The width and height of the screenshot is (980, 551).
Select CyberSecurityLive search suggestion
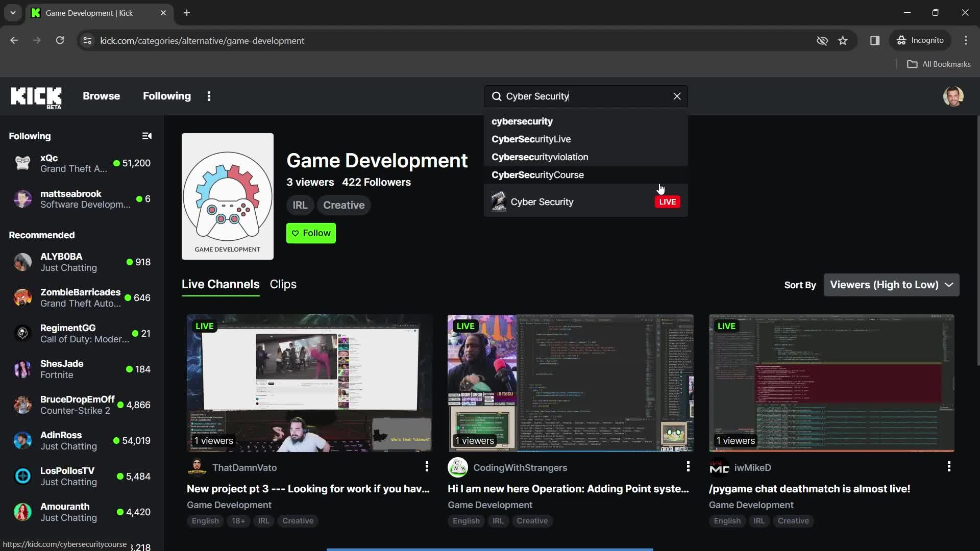585,139
